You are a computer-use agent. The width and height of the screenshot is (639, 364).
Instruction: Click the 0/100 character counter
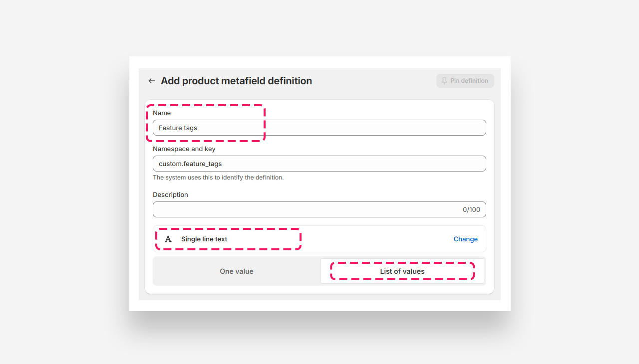click(x=471, y=209)
